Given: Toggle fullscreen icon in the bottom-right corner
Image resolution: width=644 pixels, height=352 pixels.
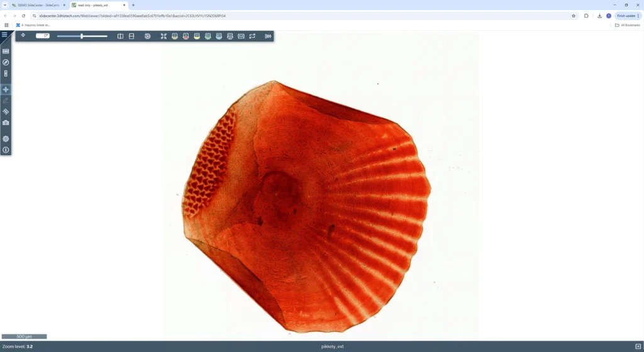Looking at the screenshot, I should (x=638, y=347).
